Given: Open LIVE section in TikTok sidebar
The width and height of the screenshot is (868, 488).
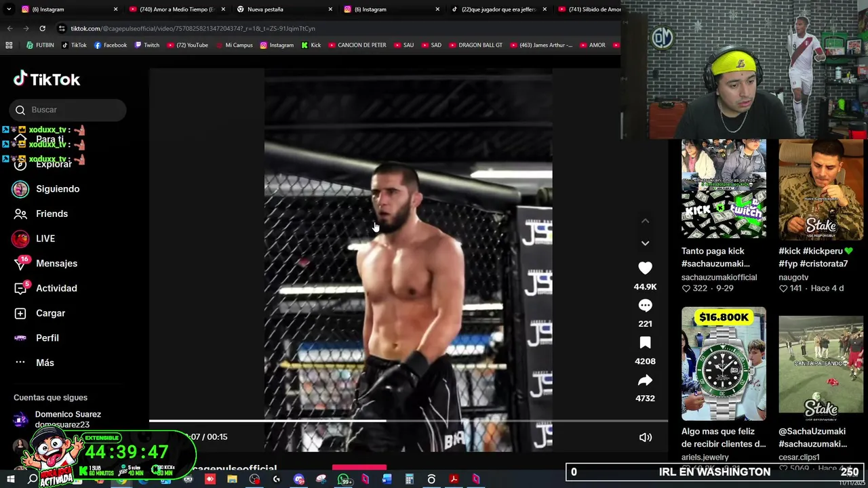Looking at the screenshot, I should [x=45, y=239].
